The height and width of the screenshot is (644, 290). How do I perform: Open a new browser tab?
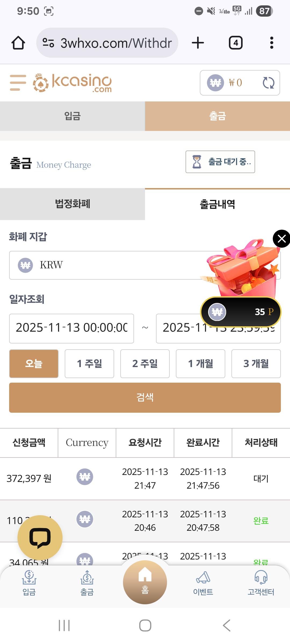198,43
